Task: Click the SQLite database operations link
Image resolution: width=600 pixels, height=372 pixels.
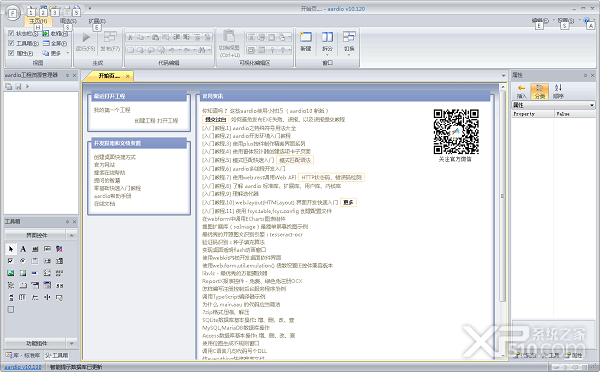Action: point(248,320)
